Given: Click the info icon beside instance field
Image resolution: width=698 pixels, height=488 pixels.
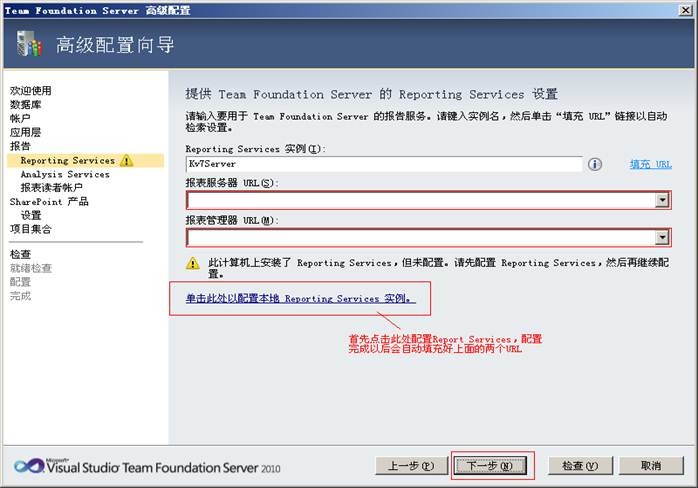Looking at the screenshot, I should coord(595,164).
